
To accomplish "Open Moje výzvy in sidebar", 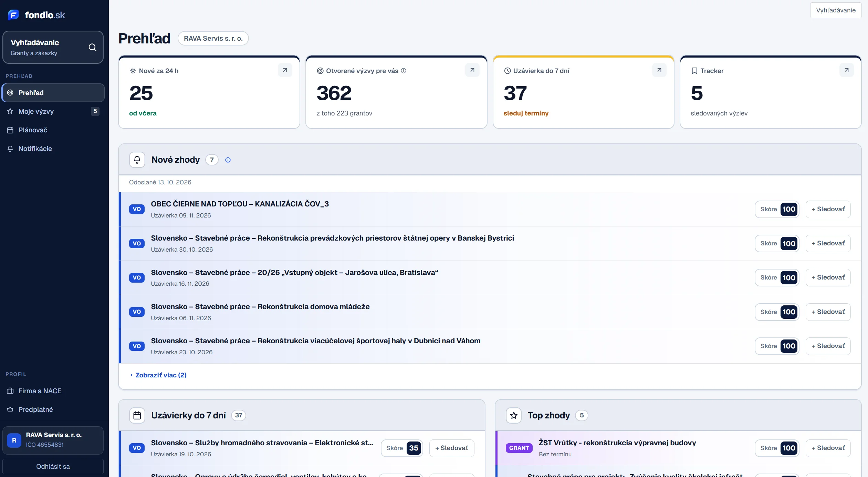I will [x=53, y=111].
